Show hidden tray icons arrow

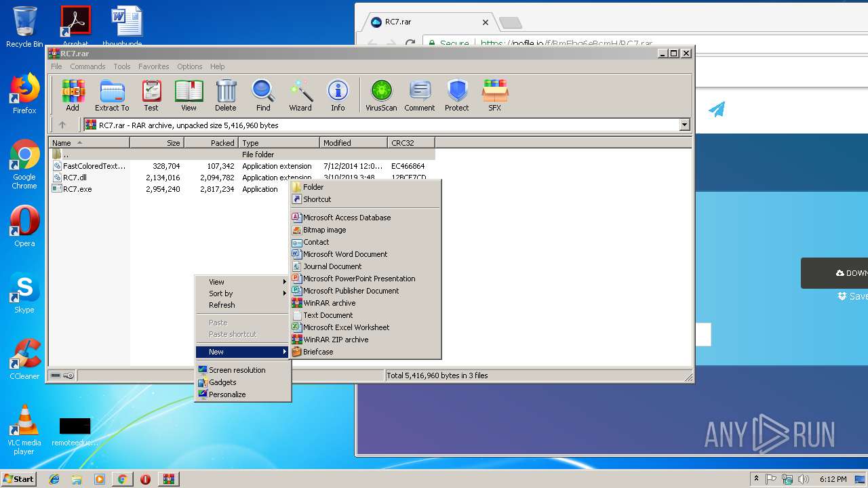pos(756,479)
